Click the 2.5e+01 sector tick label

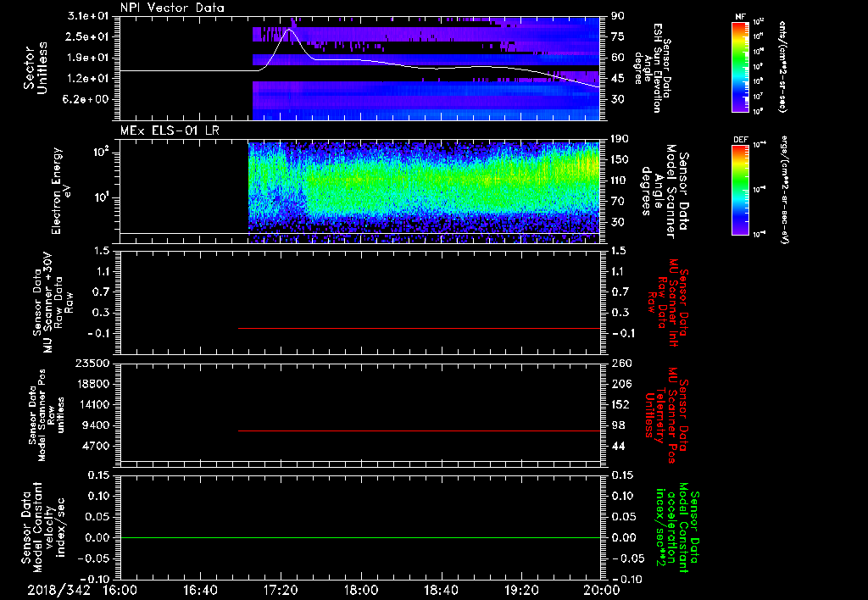click(88, 36)
